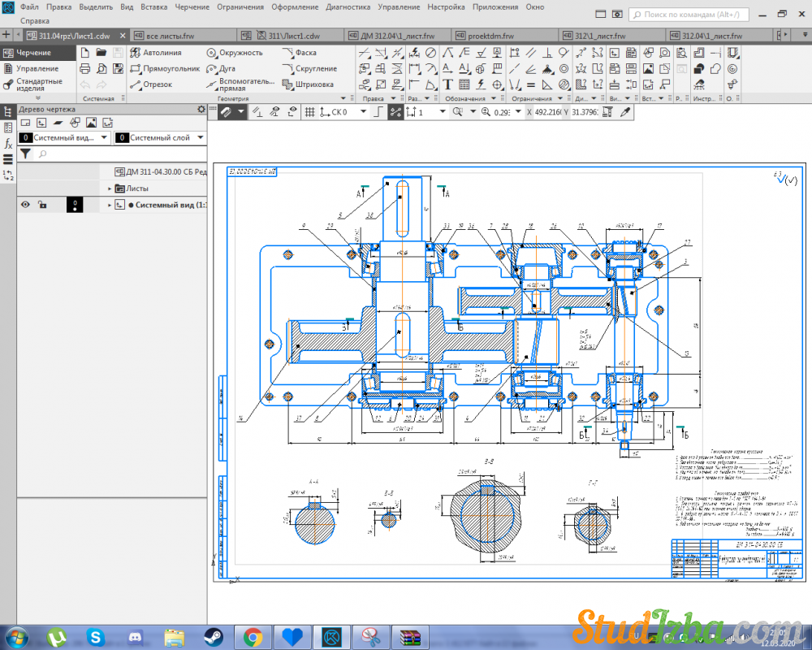Click the filter funnel in drawing tree
Screen dimensions: 812x650
pyautogui.click(x=25, y=153)
